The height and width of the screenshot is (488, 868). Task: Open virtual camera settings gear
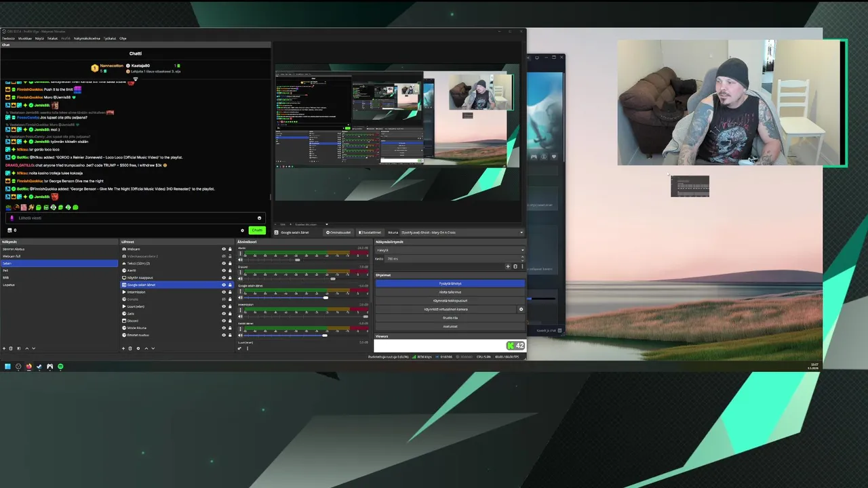[521, 309]
